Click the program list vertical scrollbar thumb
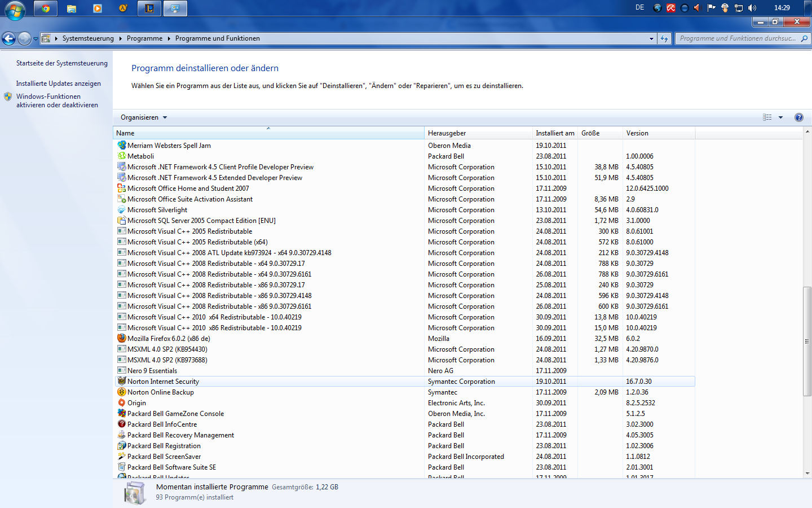 pos(807,341)
